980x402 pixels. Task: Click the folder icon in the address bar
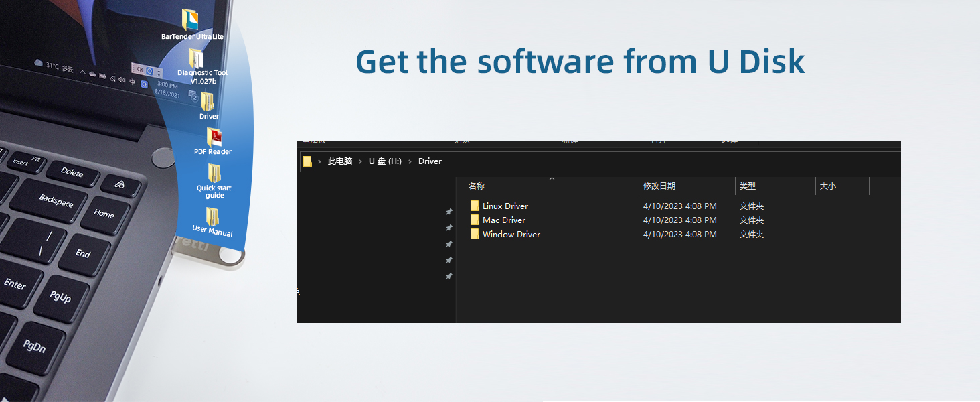[307, 161]
